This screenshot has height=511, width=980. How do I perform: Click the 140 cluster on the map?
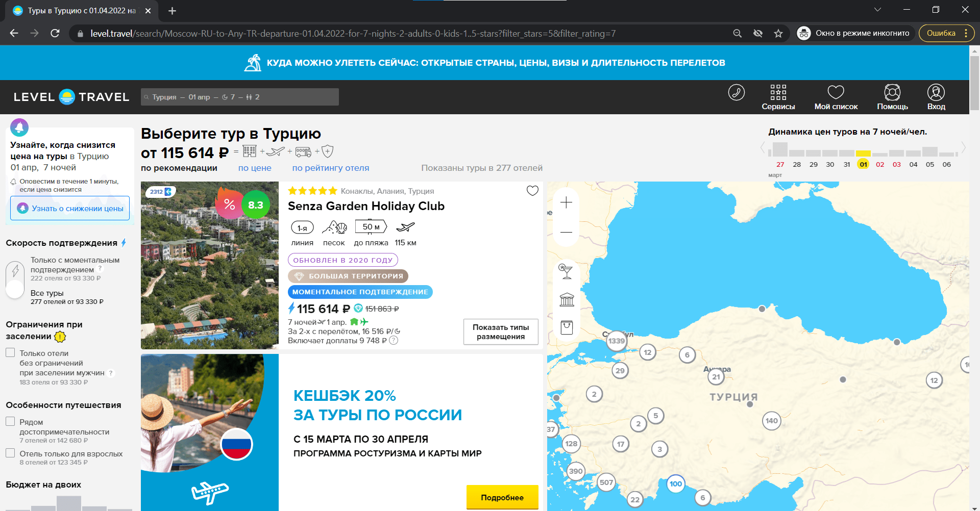[772, 421]
